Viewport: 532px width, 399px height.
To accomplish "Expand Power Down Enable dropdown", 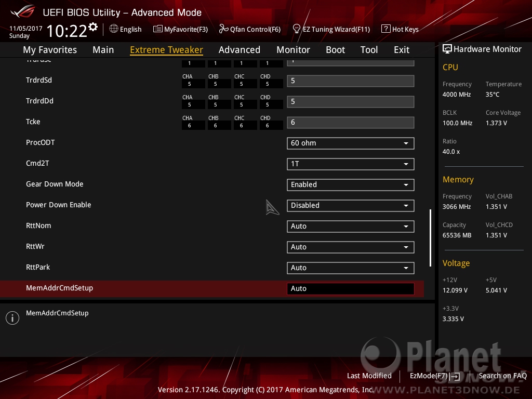I will click(351, 206).
